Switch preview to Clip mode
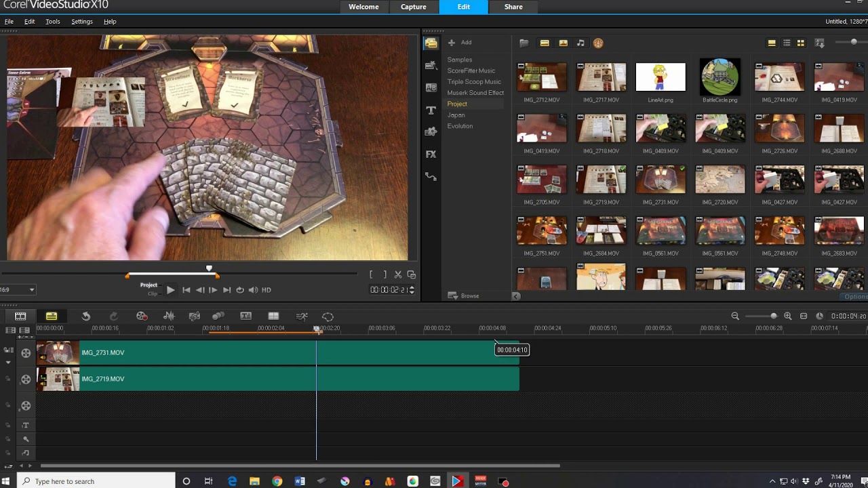 (153, 294)
